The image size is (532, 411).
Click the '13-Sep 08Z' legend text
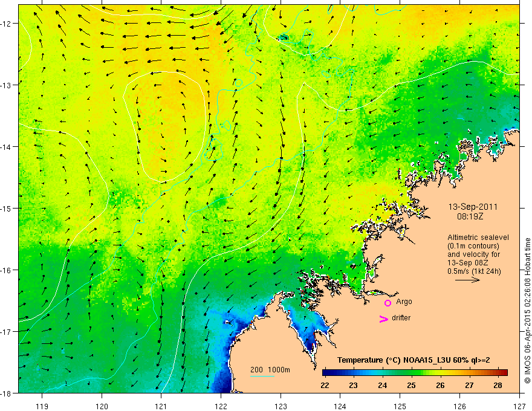coord(468,263)
